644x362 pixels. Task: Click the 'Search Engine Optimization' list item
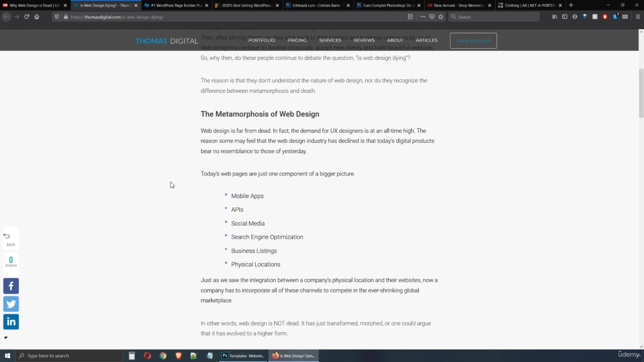click(x=267, y=237)
